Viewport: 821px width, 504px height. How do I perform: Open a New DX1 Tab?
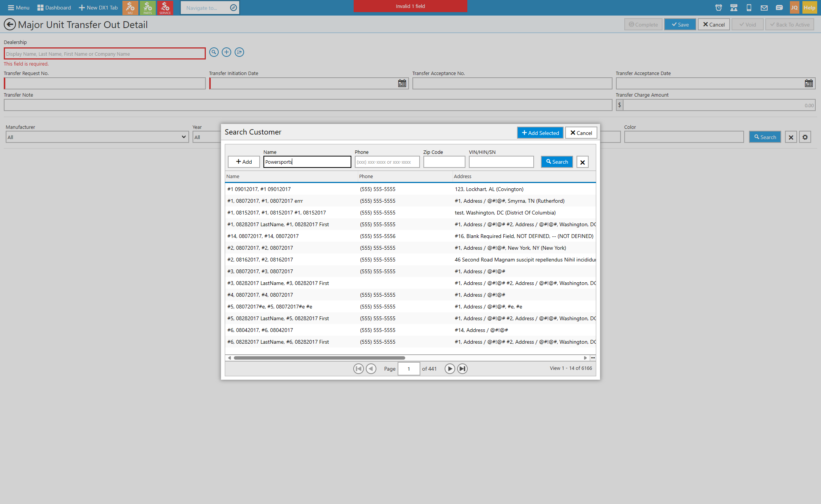[x=98, y=8]
